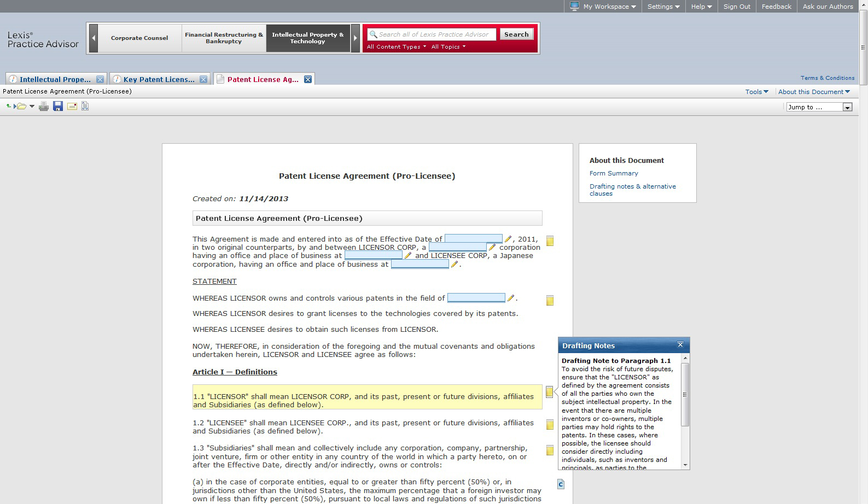Open the dropdown arrow next to folder icon
868x504 pixels.
click(32, 107)
